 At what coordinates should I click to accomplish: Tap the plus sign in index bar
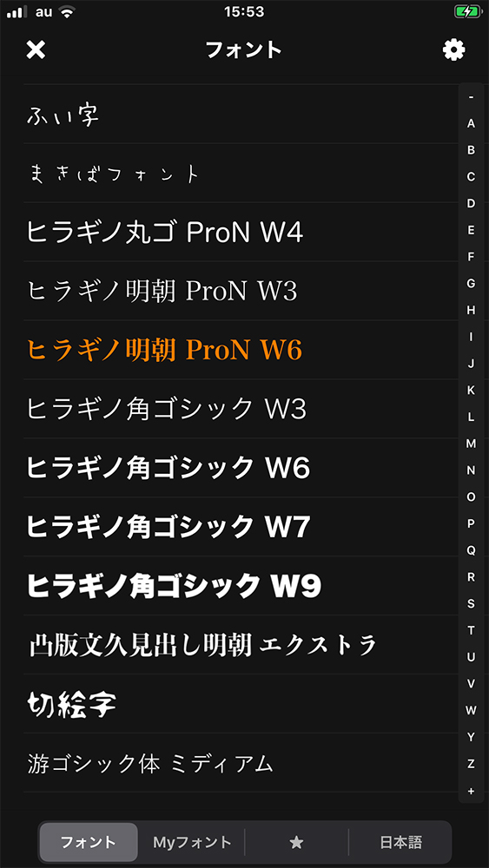471,792
